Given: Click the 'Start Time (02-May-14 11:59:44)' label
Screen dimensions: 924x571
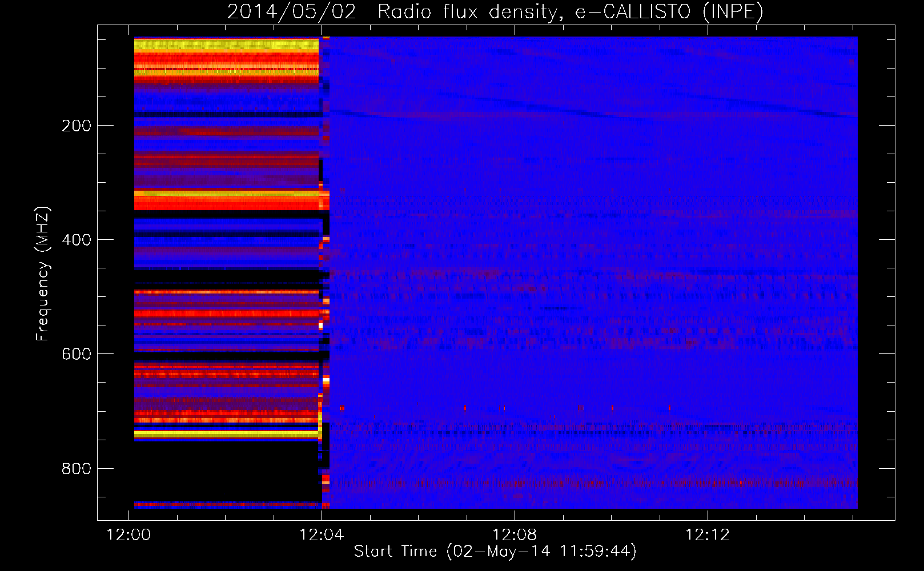Looking at the screenshot, I should (495, 552).
